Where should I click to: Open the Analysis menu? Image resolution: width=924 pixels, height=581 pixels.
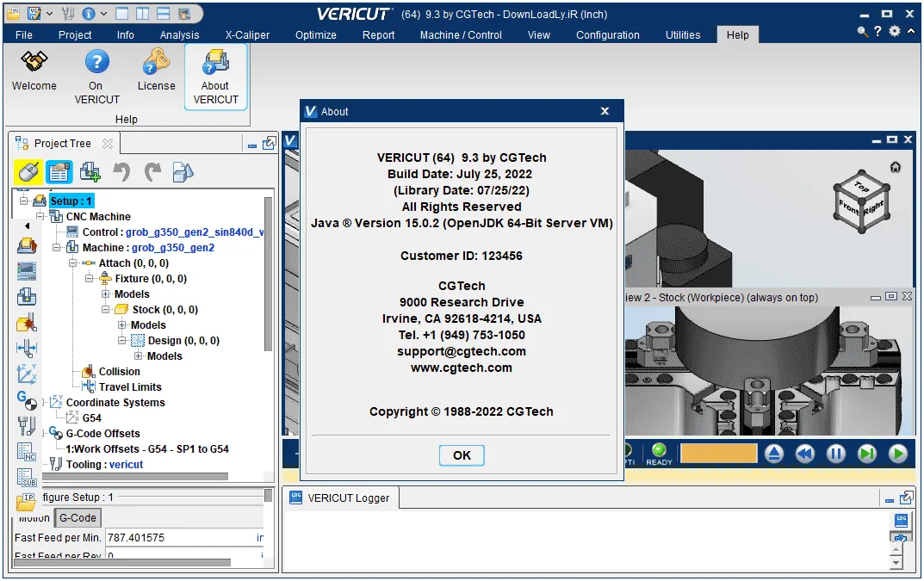(179, 34)
